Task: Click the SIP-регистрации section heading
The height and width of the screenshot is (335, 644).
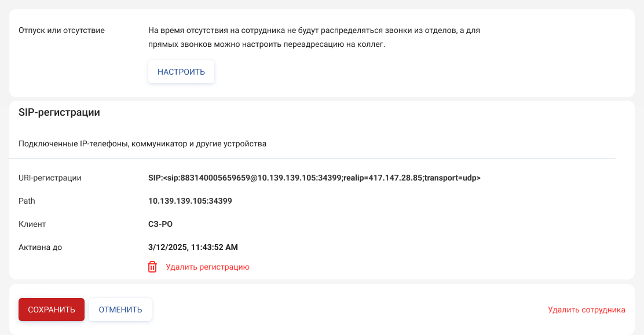Action: tap(59, 112)
